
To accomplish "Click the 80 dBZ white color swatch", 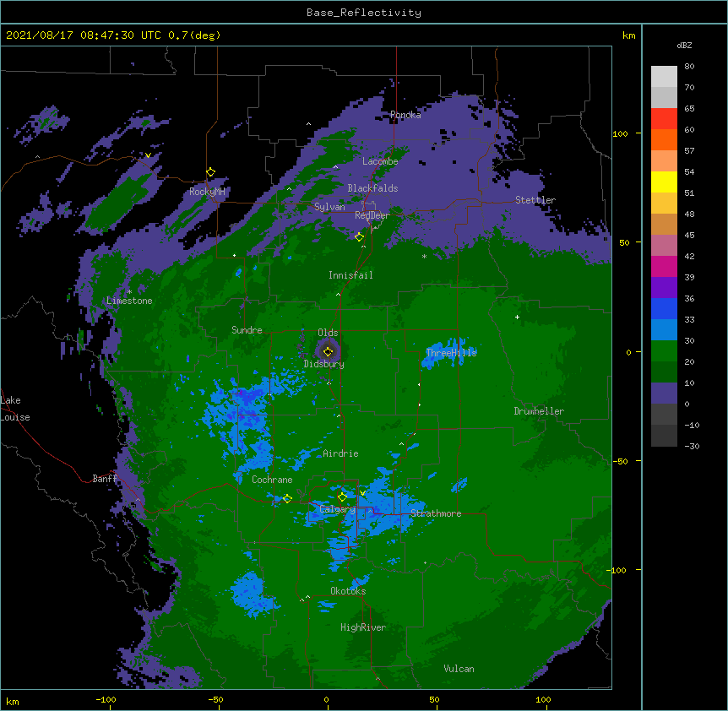I will point(664,77).
